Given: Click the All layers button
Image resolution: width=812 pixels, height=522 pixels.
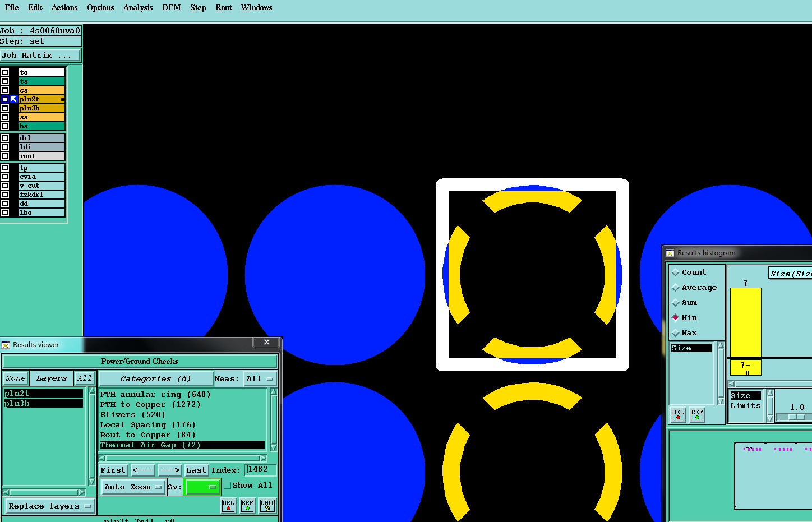Looking at the screenshot, I should point(85,378).
